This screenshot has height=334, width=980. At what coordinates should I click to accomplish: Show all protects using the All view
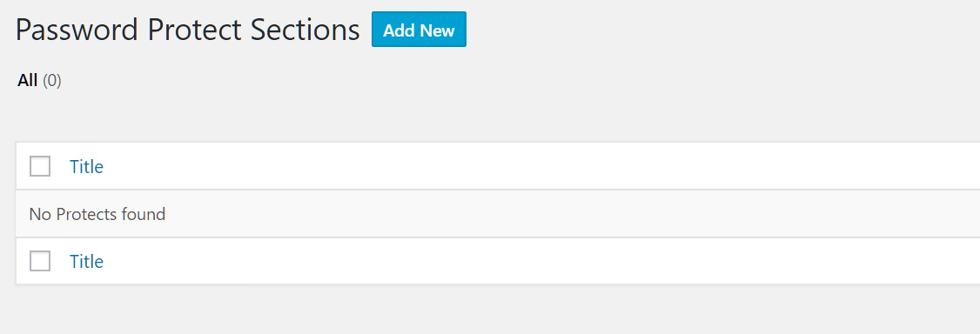pyautogui.click(x=39, y=81)
